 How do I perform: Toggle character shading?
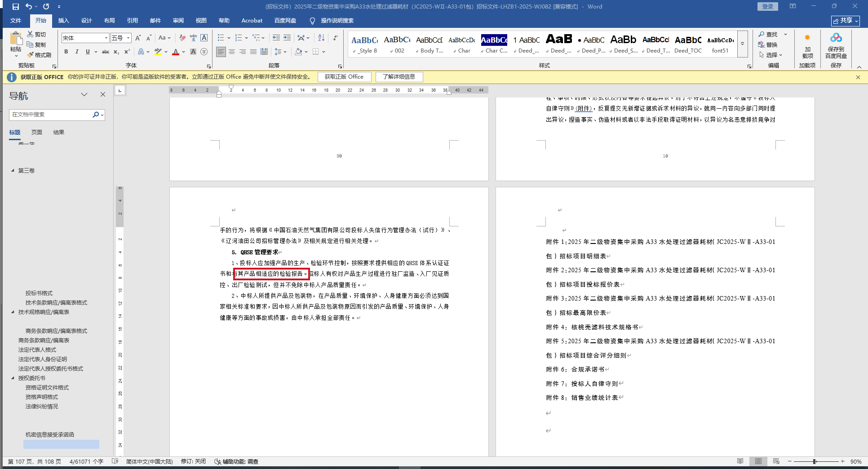tap(193, 52)
